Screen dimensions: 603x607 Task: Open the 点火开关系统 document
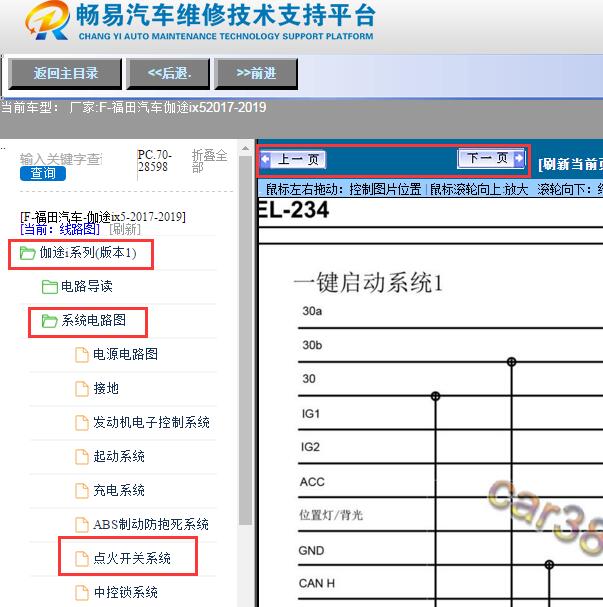(x=132, y=558)
